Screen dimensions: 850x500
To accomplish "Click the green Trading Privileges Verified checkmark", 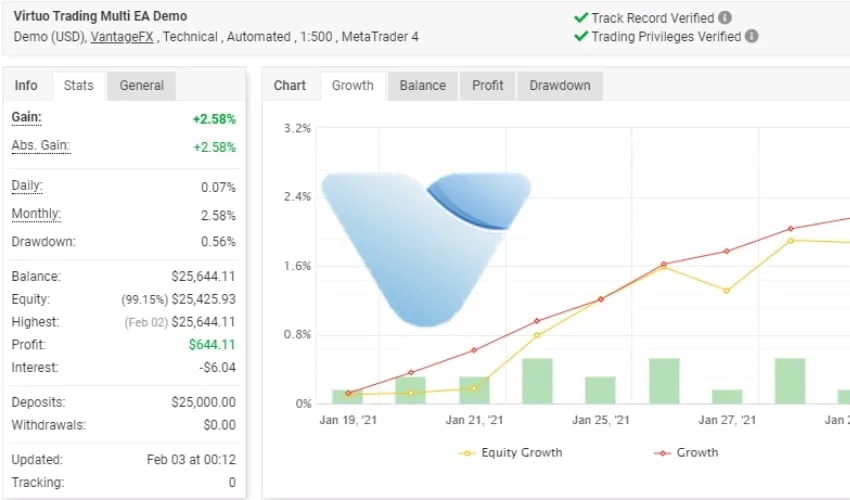I will (581, 36).
